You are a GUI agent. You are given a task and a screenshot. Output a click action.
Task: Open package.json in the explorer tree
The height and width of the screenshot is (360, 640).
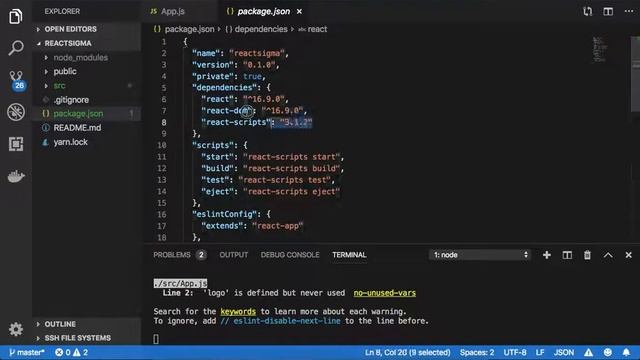[78, 114]
